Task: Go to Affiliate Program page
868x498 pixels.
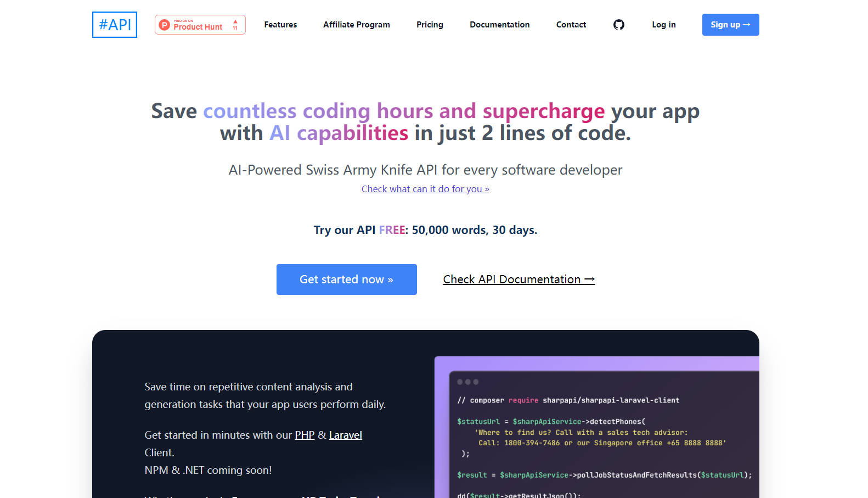Action: pyautogui.click(x=356, y=25)
